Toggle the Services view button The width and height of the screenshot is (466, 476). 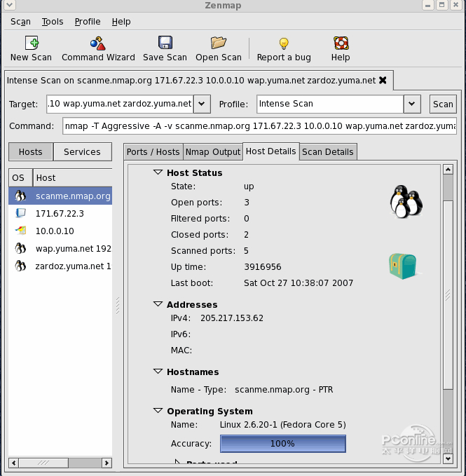pyautogui.click(x=82, y=152)
